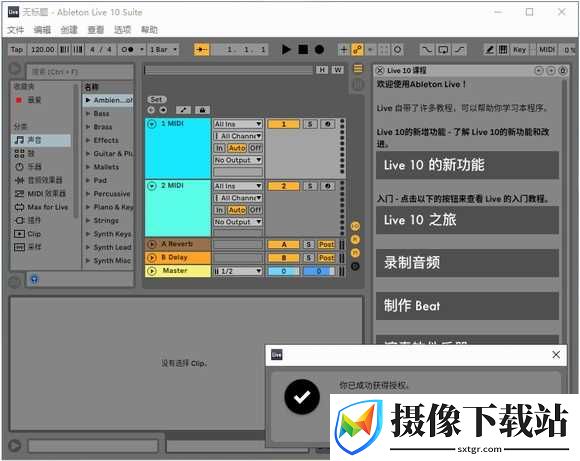The image size is (580, 461).
Task: Collapse the 2 MIDI track fold arrow
Action: 152,185
